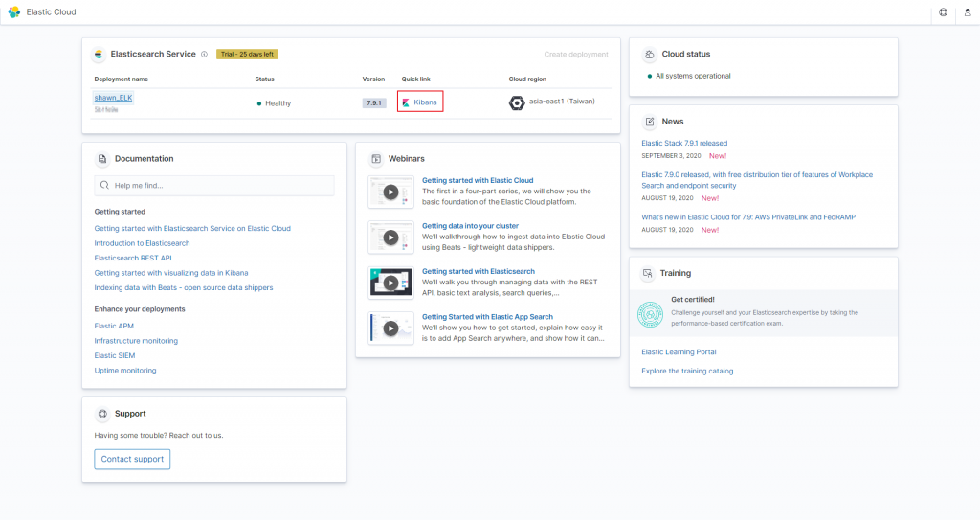Open Getting data into your cluster title link
This screenshot has height=520, width=980.
point(470,226)
